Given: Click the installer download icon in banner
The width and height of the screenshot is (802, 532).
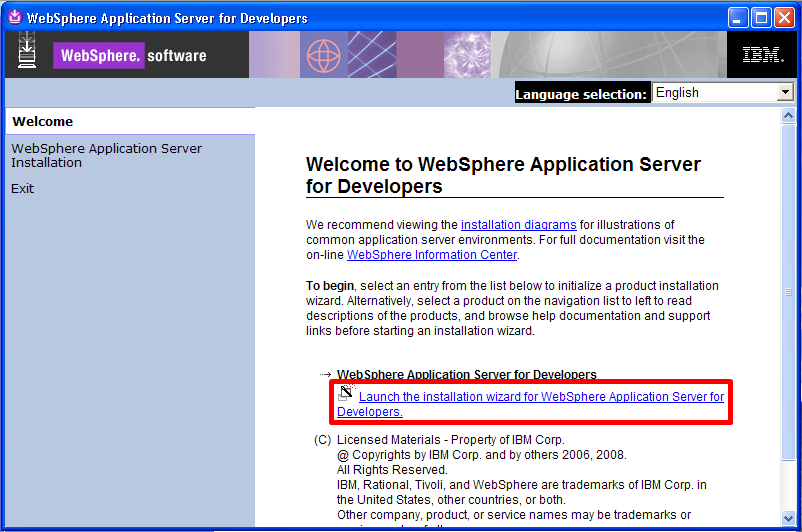Looking at the screenshot, I should 27,50.
